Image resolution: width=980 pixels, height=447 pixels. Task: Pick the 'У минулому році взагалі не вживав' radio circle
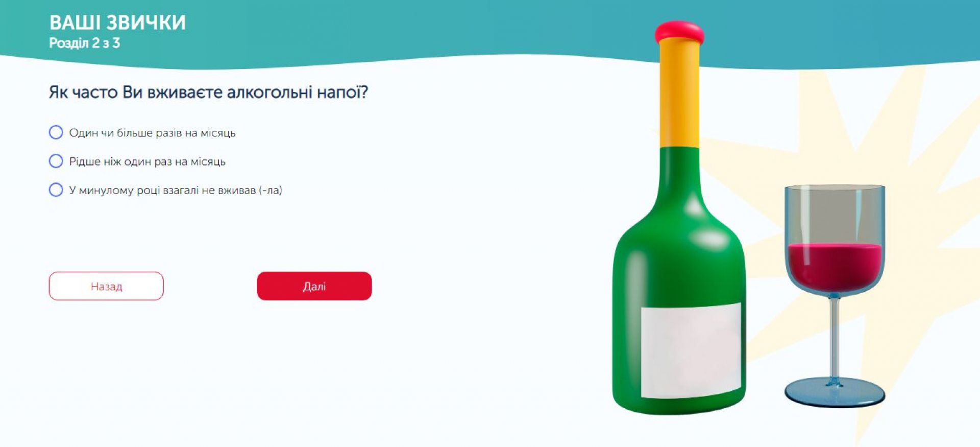tap(56, 190)
